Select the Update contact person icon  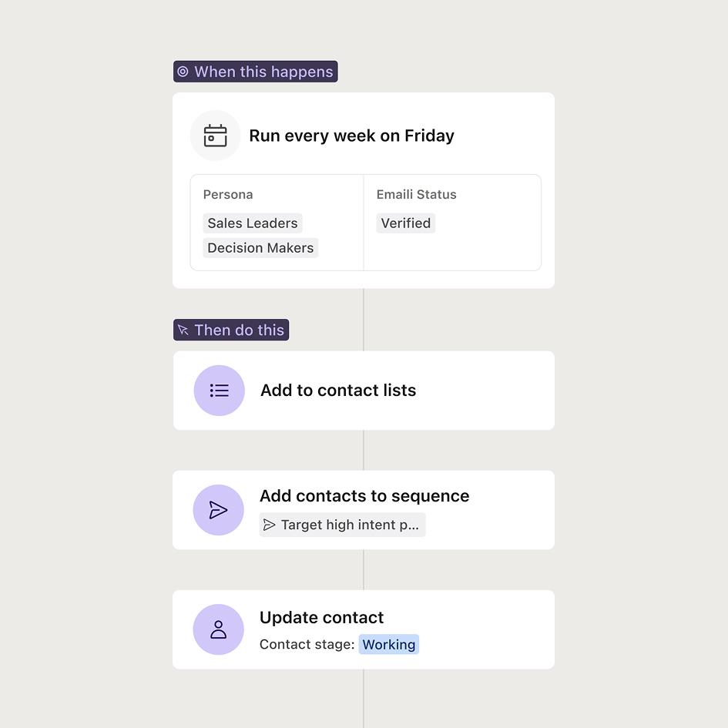(218, 629)
